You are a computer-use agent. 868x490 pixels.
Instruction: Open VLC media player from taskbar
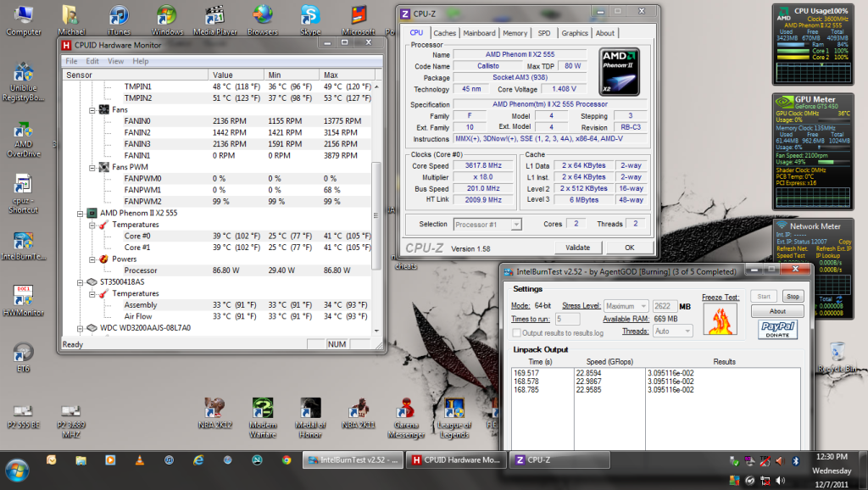click(139, 460)
